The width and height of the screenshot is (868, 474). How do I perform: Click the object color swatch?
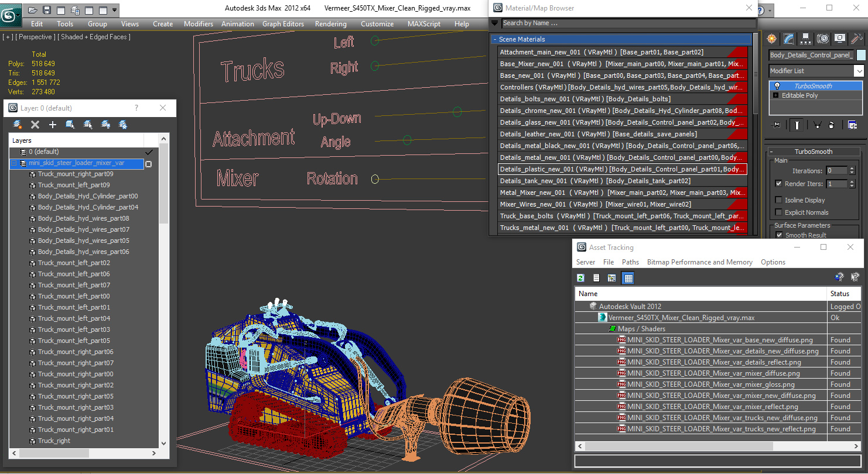click(x=861, y=55)
